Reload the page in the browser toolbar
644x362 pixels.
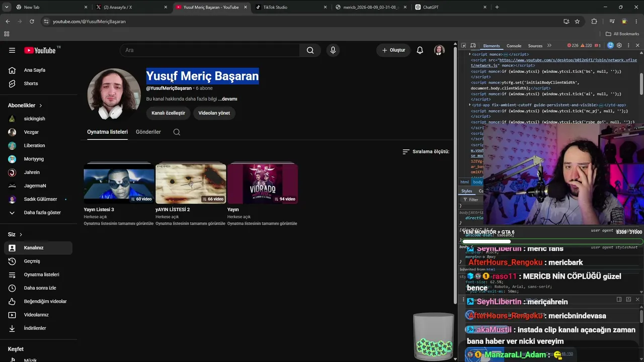(32, 22)
